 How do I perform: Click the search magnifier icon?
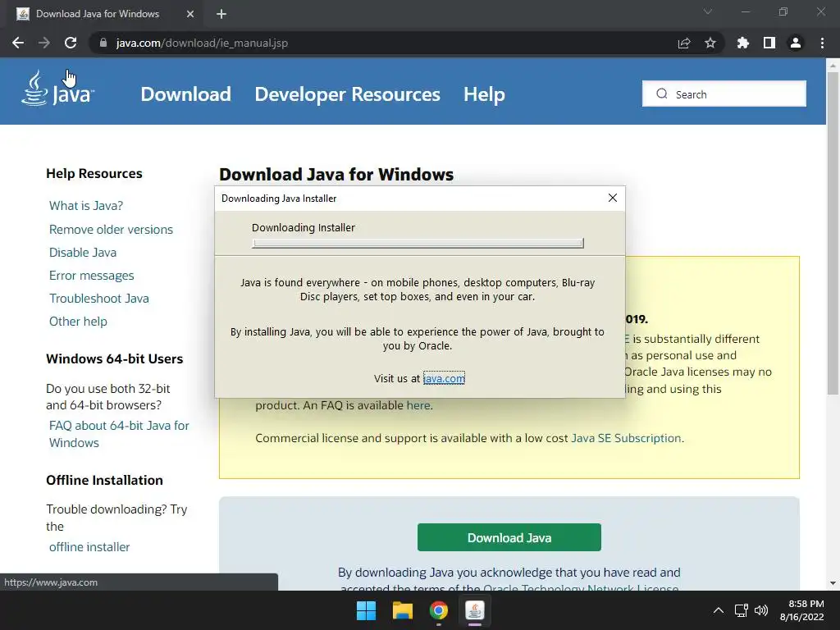click(x=662, y=94)
